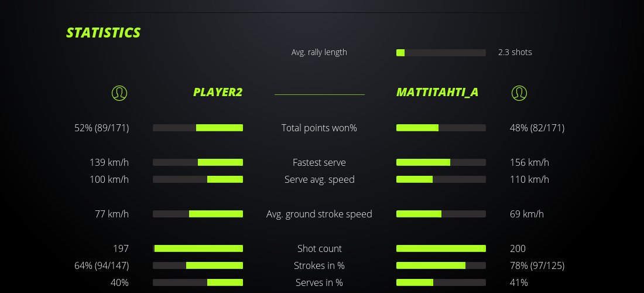Click the 'Avg. ground stroke speed' label
Viewport: 644px width, 293px height.
click(319, 214)
